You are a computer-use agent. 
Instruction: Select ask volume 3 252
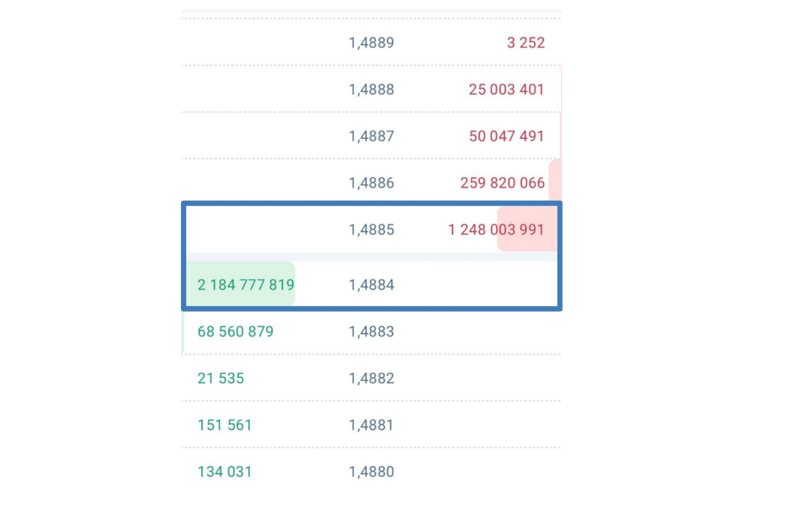point(526,43)
